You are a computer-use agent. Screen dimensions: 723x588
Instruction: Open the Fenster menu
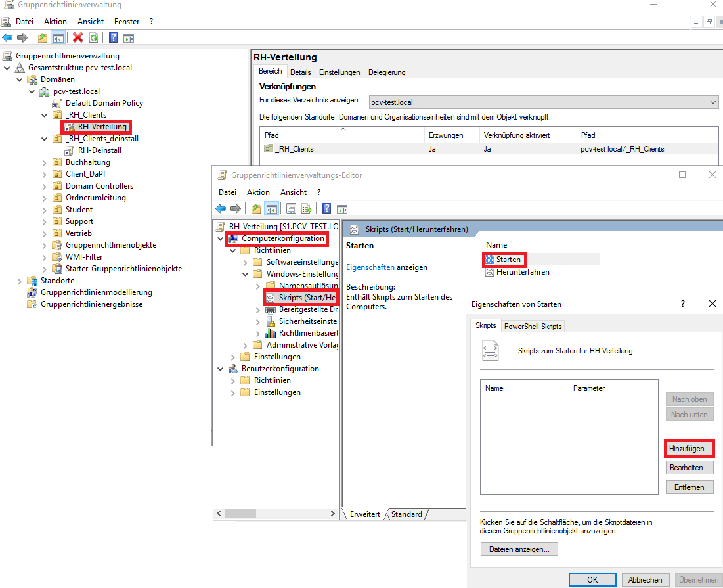(x=127, y=22)
